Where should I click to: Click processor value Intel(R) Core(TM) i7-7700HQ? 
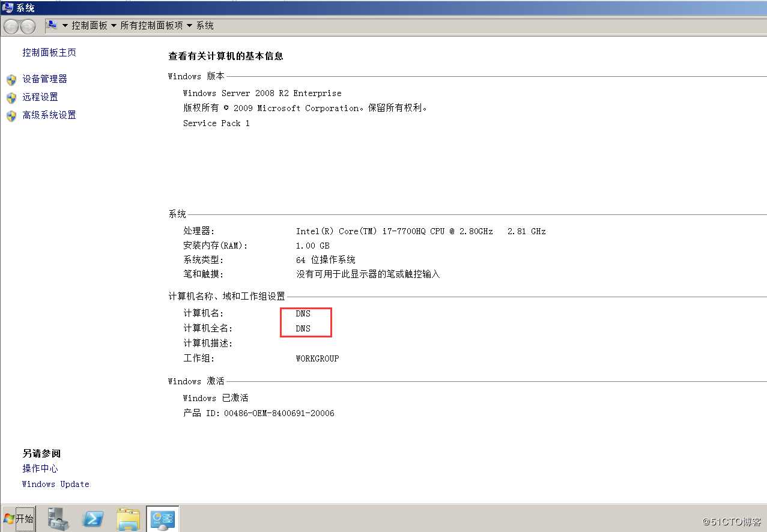(421, 231)
